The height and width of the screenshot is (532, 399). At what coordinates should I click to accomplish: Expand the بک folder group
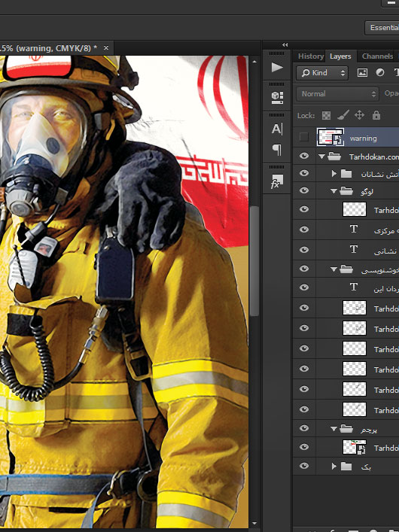[334, 467]
